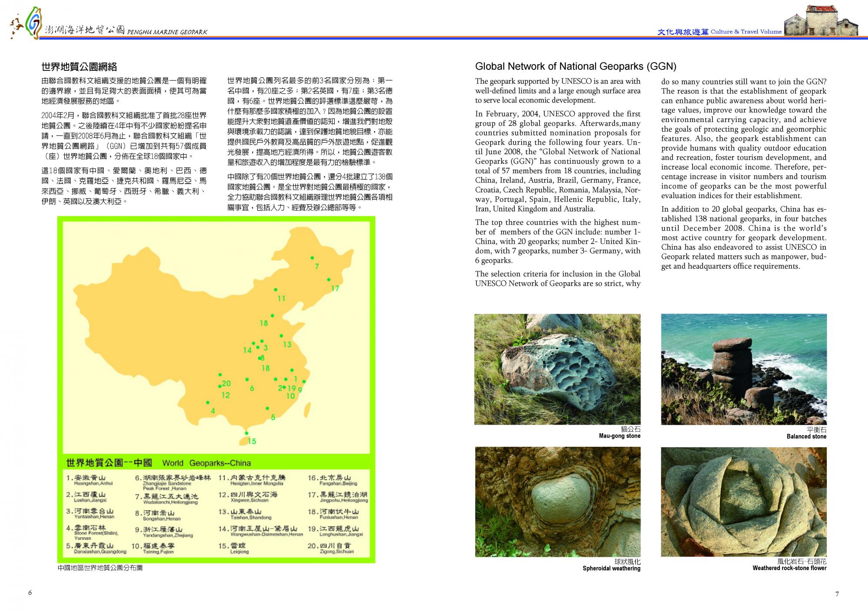Click the Global Network of National Geoparks heading
The image size is (868, 614).
point(575,66)
